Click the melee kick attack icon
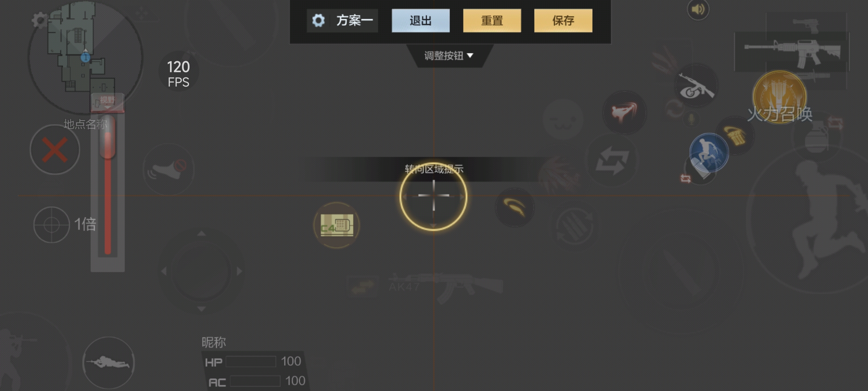The image size is (868, 391). [625, 113]
